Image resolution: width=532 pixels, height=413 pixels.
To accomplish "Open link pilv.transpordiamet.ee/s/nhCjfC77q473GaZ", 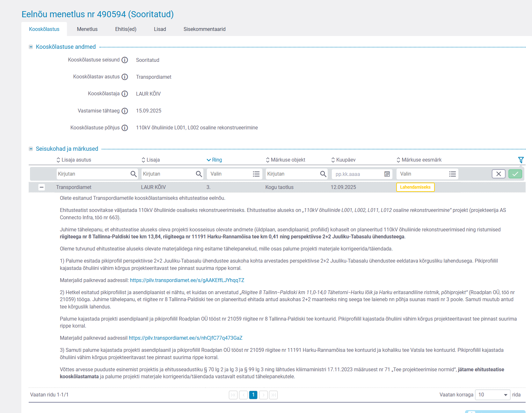I will coord(186,338).
